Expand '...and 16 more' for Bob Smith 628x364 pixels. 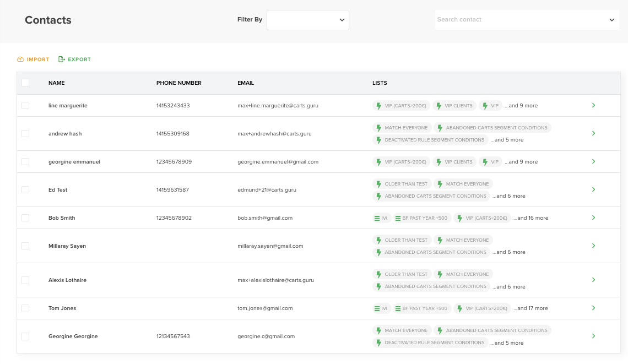530,218
